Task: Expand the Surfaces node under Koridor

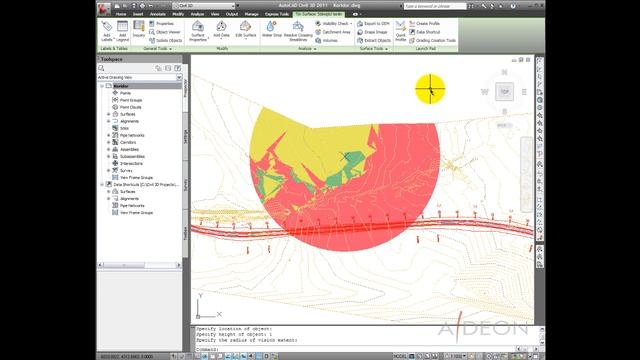Action: (x=109, y=114)
